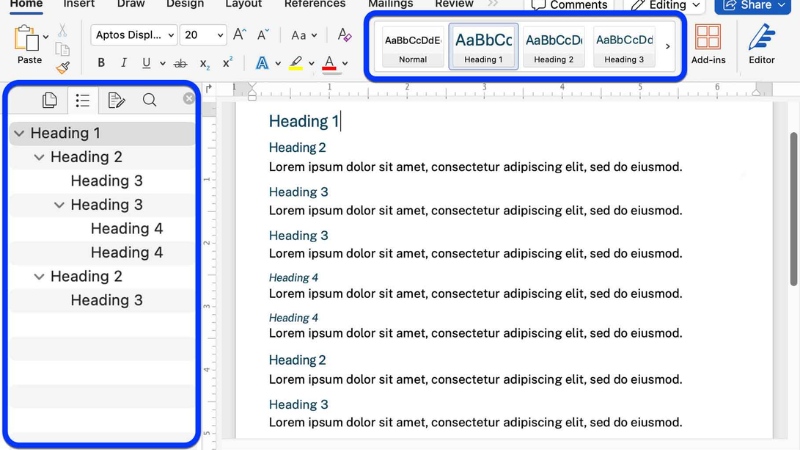
Task: Click the Cut scissors icon
Action: point(63,31)
